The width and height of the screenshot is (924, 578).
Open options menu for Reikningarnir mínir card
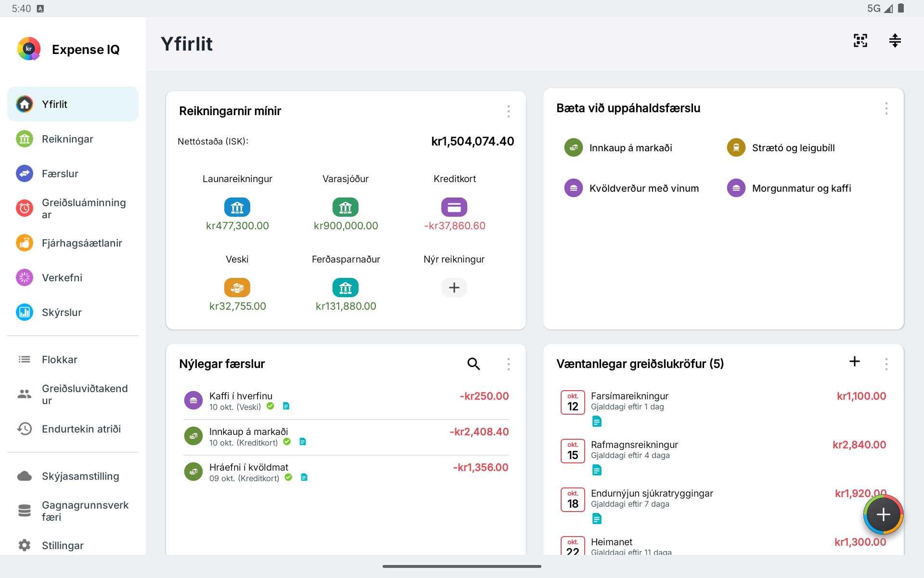coord(508,111)
